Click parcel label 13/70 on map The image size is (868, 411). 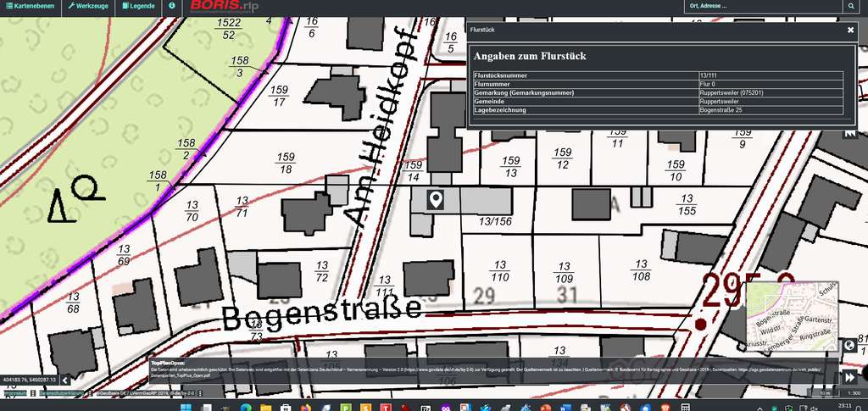click(x=192, y=211)
